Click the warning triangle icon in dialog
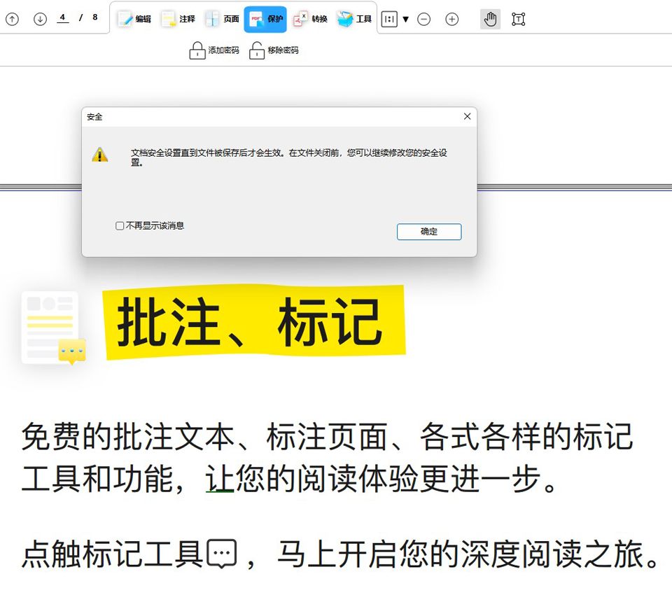672x616 pixels. (100, 155)
